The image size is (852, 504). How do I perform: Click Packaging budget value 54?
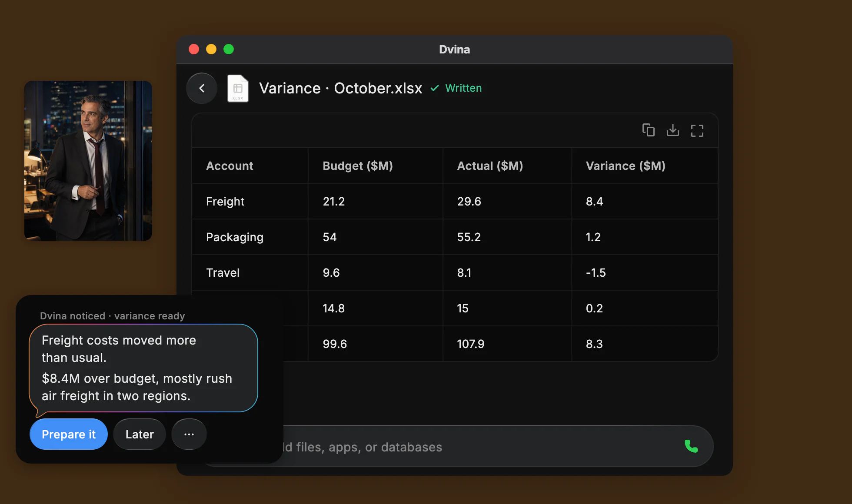tap(329, 237)
